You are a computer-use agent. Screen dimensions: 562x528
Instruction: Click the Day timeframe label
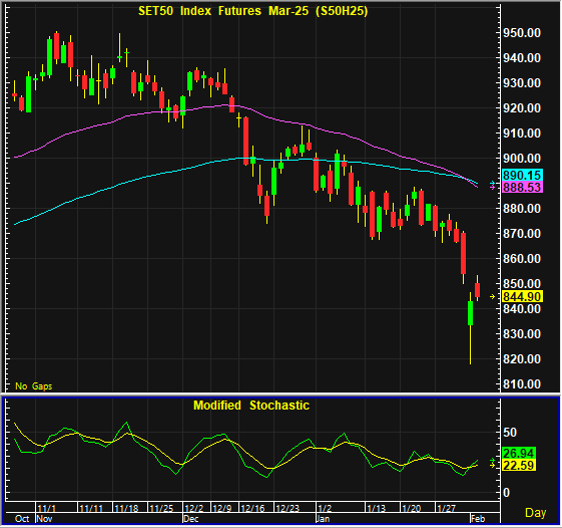point(535,513)
